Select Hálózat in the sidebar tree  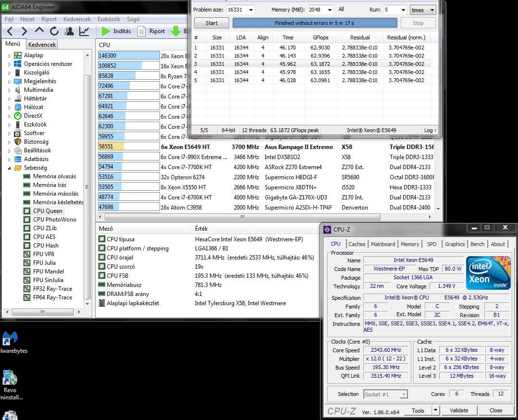pyautogui.click(x=33, y=107)
